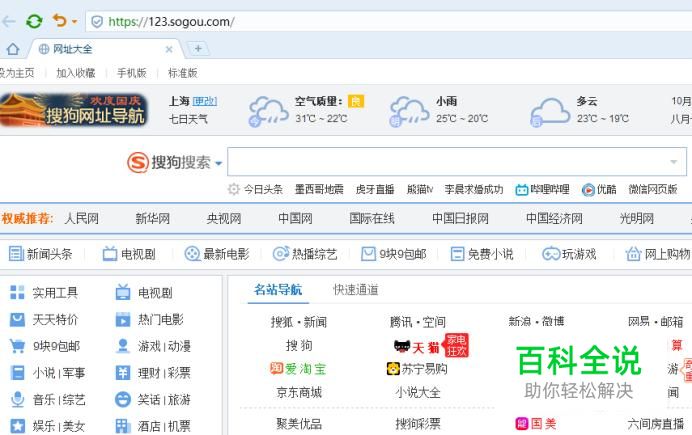Switch to the 名站导航 tab
Viewport: 692px width, 435px height.
(x=278, y=290)
